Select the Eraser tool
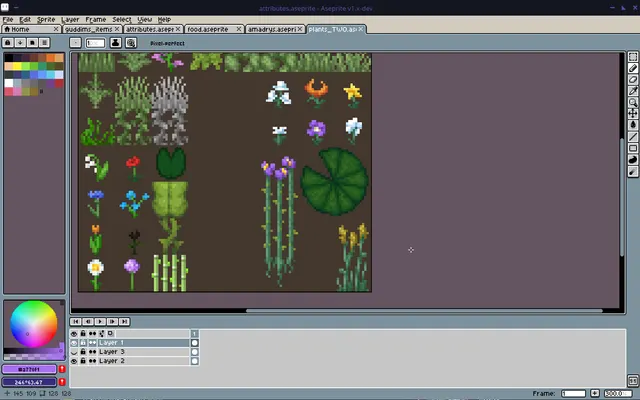Screen dimensions: 640x400 633,80
